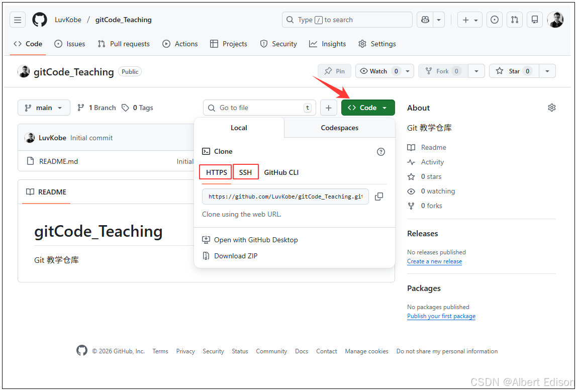This screenshot has width=577, height=392.
Task: View the 1 Branch link
Action: (x=97, y=108)
